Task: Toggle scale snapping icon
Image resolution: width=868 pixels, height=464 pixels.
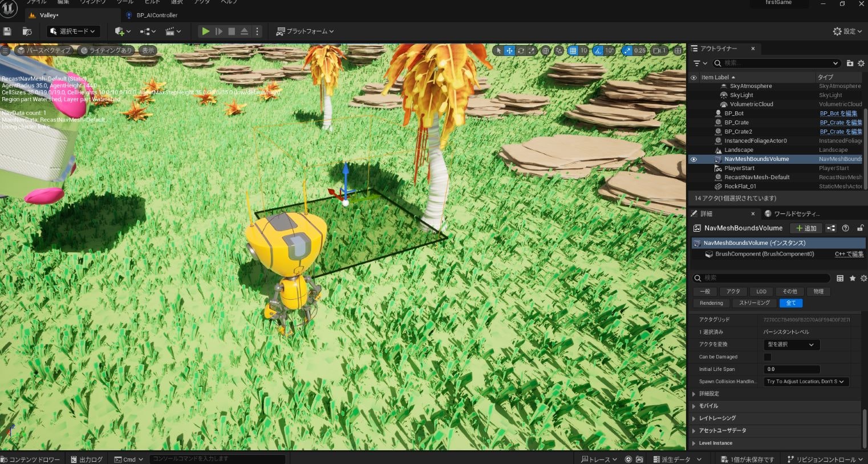Action: (x=627, y=50)
